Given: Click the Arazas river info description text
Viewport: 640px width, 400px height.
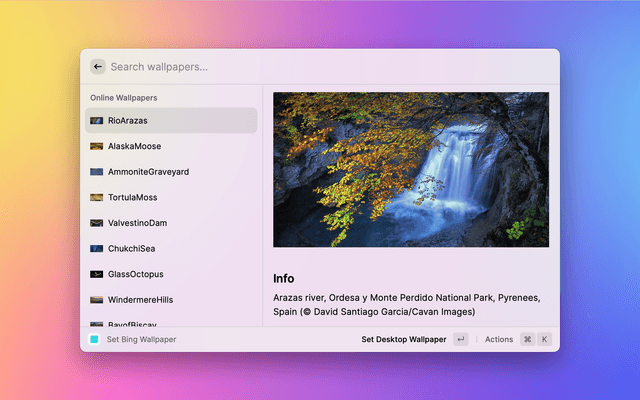Looking at the screenshot, I should click(406, 304).
